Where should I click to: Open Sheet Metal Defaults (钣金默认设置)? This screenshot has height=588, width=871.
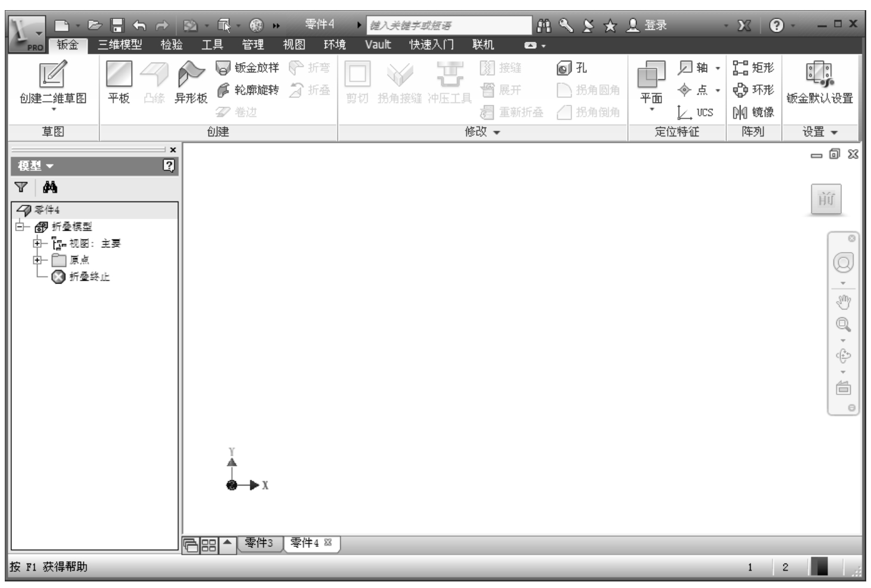pos(819,76)
